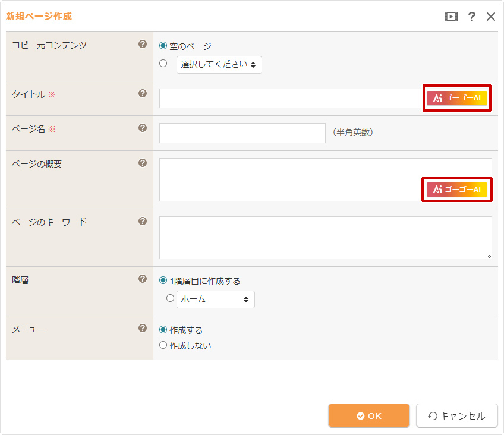504x435 pixels.
Task: Show help tooltip for ページのキーワード field
Action: (143, 221)
